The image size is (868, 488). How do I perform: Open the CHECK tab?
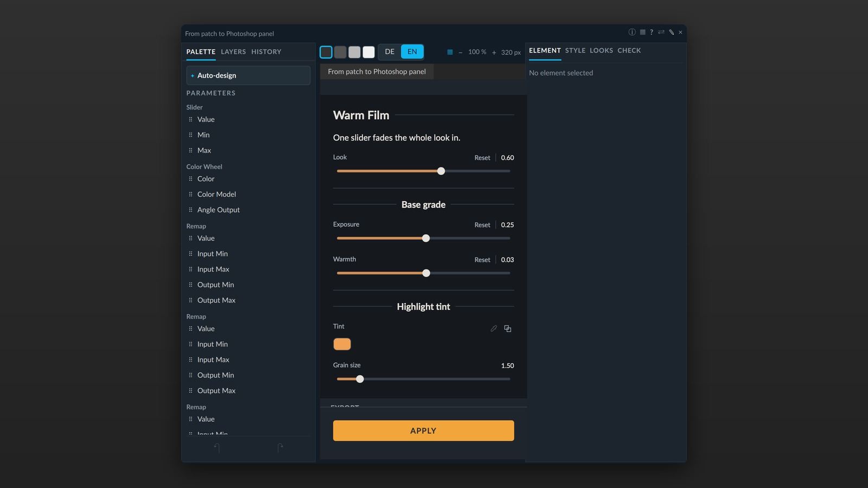pos(629,50)
